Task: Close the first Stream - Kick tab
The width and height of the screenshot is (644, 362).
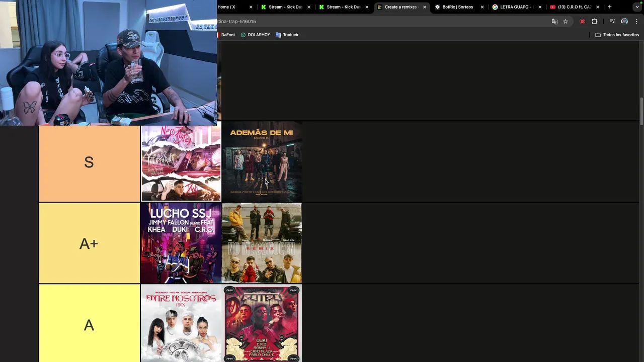Action: click(x=308, y=7)
